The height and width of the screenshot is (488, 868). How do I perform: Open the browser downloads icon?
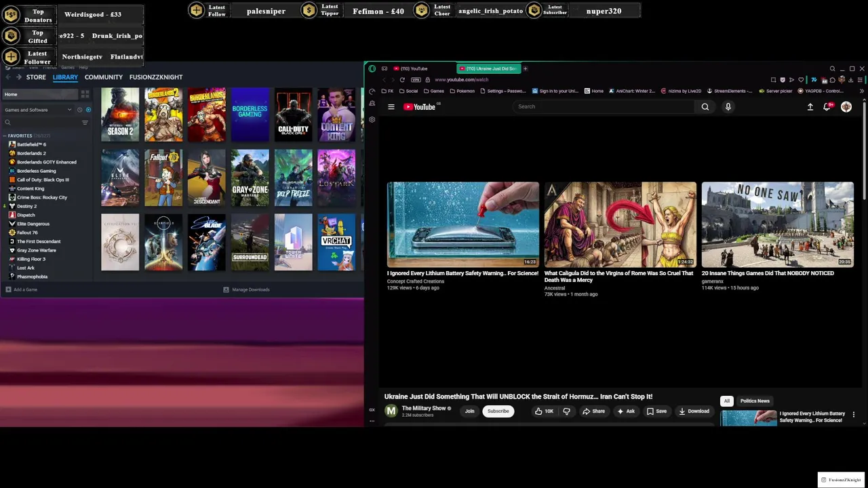pyautogui.click(x=850, y=80)
